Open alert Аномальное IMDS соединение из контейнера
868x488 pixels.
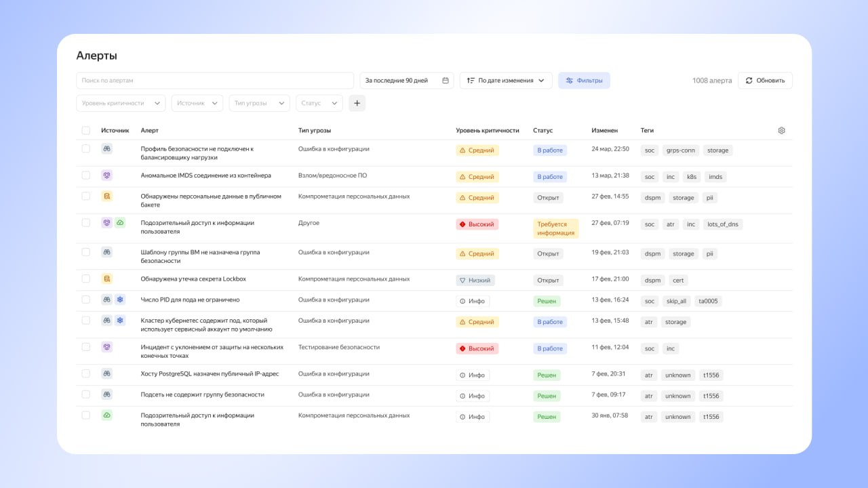[x=206, y=176]
